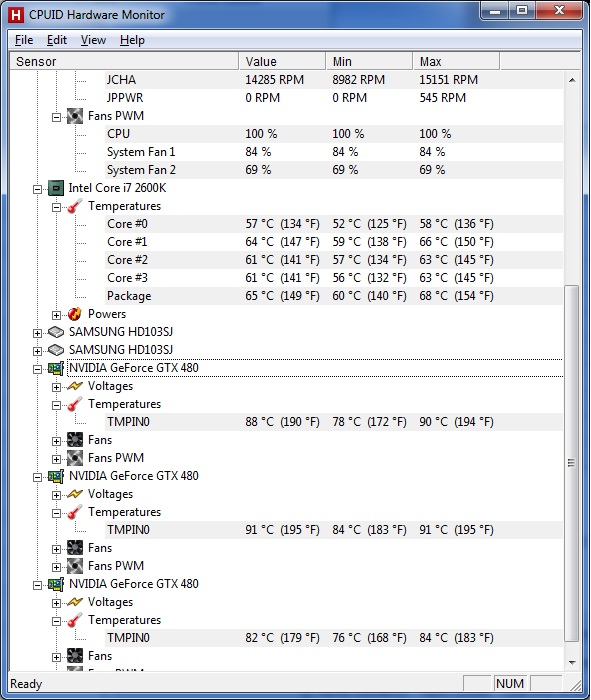This screenshot has width=591, height=700.
Task: Click the first SAMSUNG HD103SJ drive icon
Action: tap(56, 332)
